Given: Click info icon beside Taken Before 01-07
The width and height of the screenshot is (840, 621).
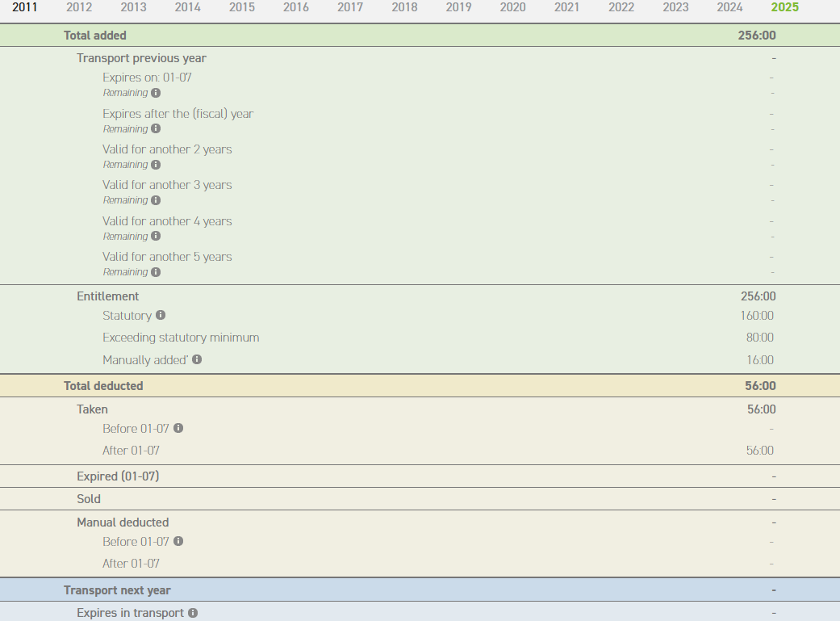Looking at the screenshot, I should [178, 428].
